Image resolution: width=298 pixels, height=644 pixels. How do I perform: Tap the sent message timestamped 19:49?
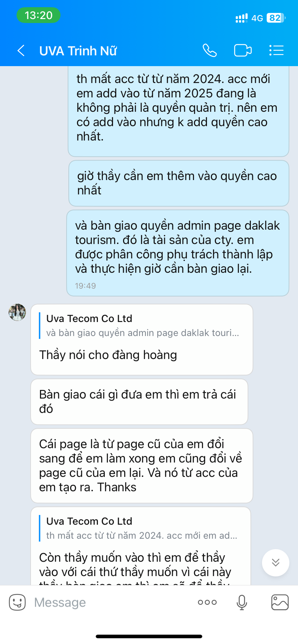[x=178, y=253]
